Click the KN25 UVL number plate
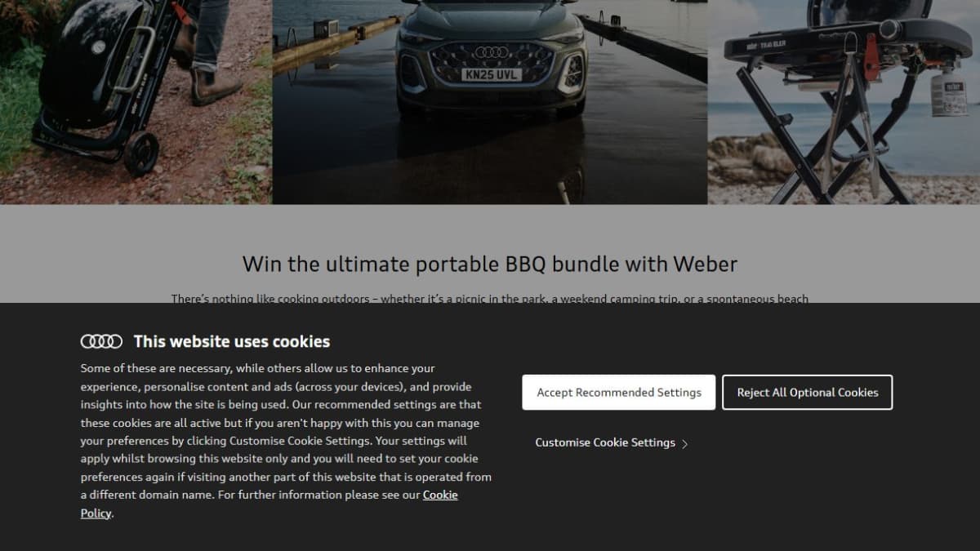Image resolution: width=980 pixels, height=551 pixels. click(491, 74)
